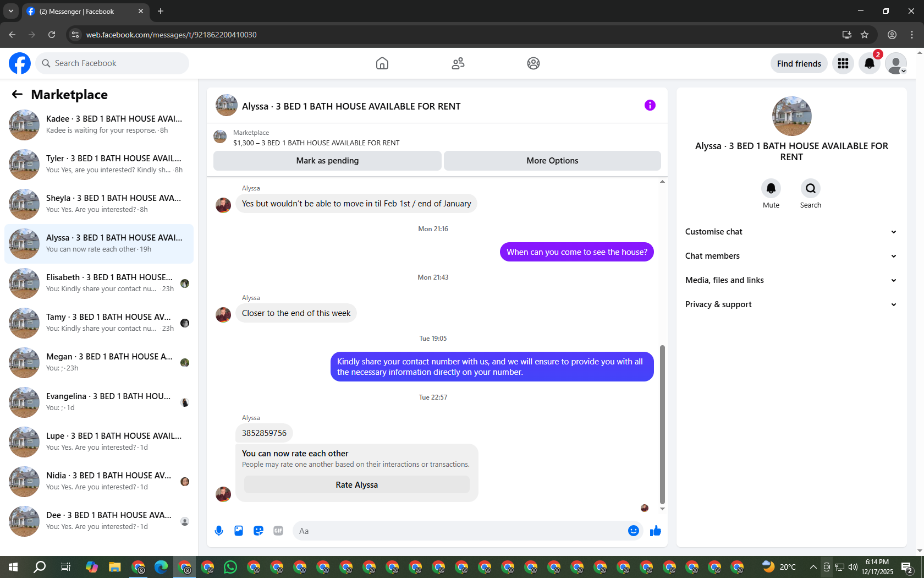The image size is (924, 578).
Task: Open the Megan conversation
Action: click(x=99, y=362)
